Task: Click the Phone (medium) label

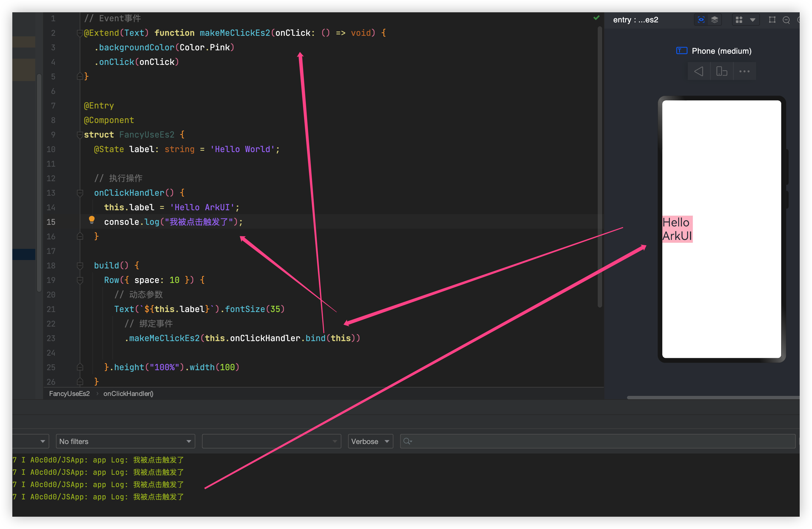Action: (x=722, y=51)
